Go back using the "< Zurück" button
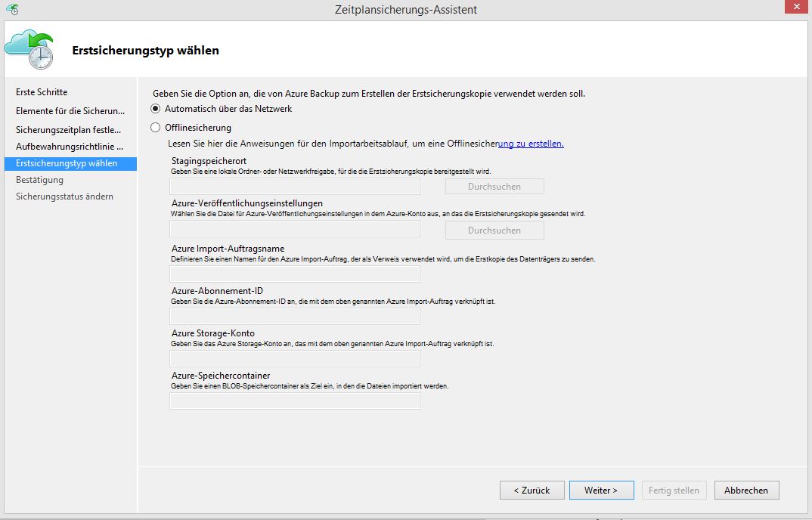 click(x=532, y=490)
